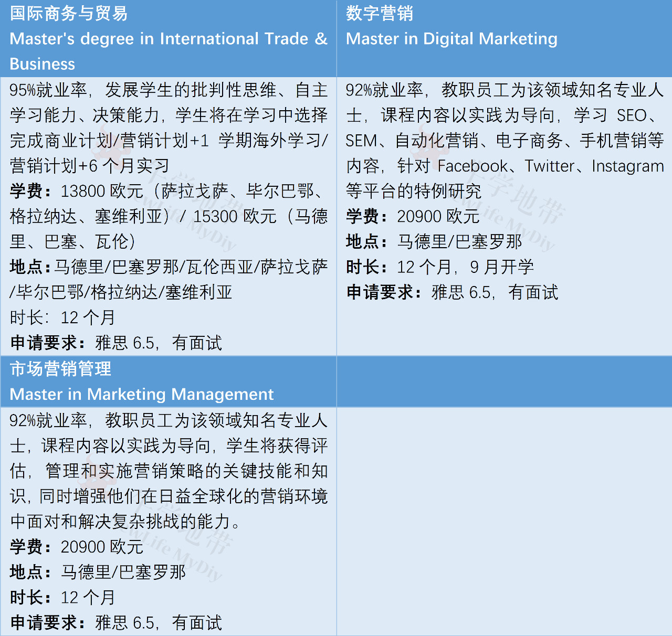
Task: Click the 95%就业率 text
Action: [48, 90]
